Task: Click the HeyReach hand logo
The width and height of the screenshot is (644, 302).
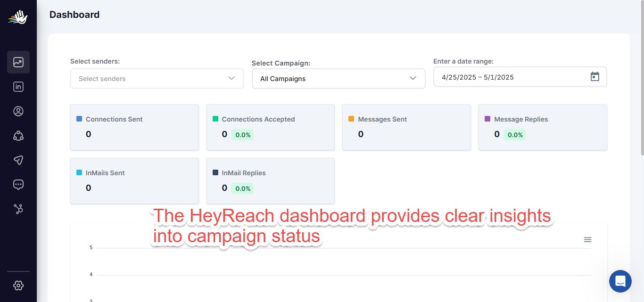Action: 18,17
